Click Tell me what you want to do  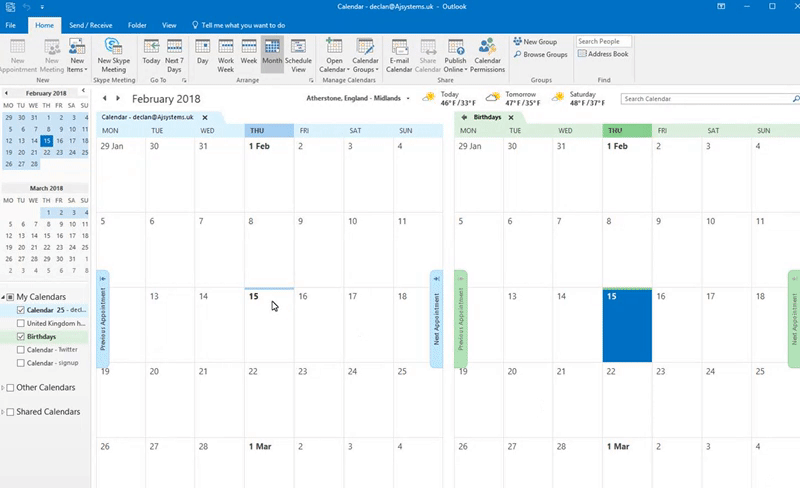pyautogui.click(x=238, y=25)
